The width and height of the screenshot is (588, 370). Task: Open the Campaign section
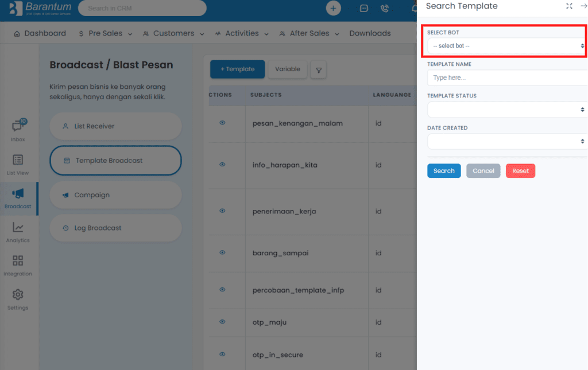click(x=115, y=195)
